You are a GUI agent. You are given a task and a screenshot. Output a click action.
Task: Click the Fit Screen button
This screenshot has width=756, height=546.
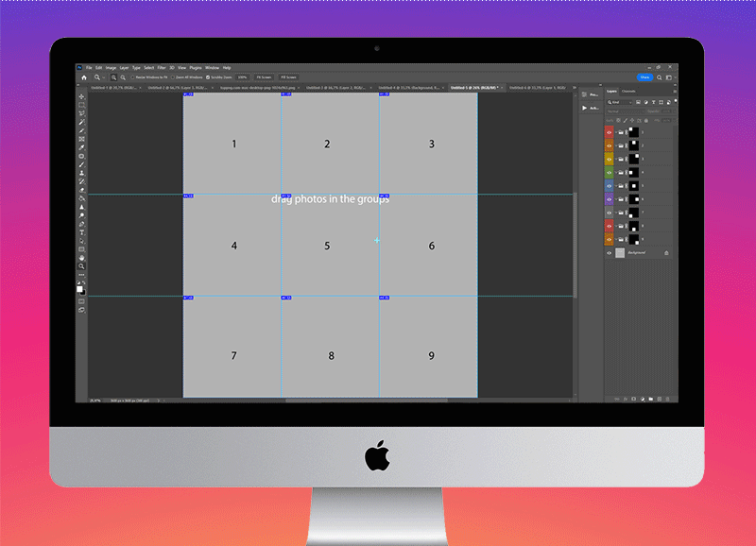[x=264, y=77]
